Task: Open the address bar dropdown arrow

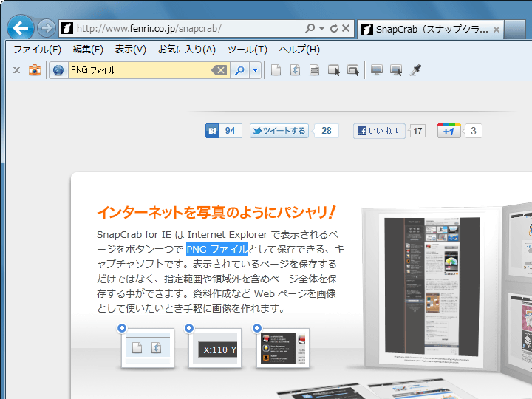Action: point(321,29)
